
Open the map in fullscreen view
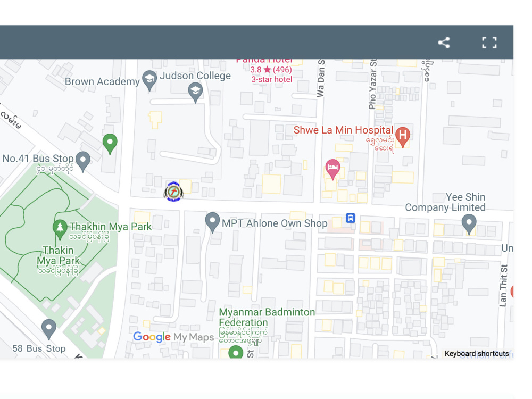[489, 43]
